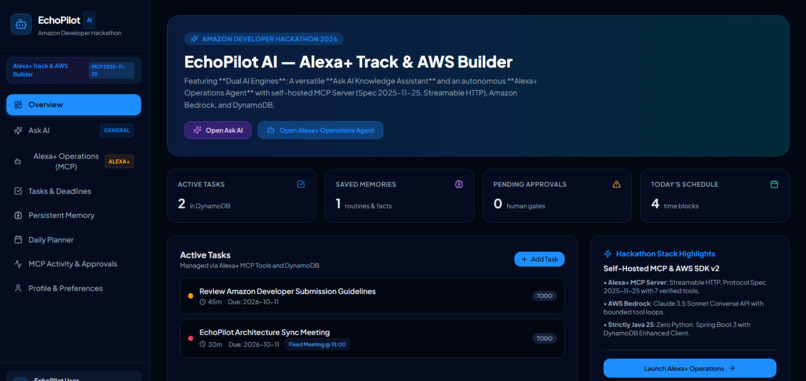Viewport: 806px width, 381px height.
Task: Click the plus icon on Add Task button
Action: pos(524,259)
